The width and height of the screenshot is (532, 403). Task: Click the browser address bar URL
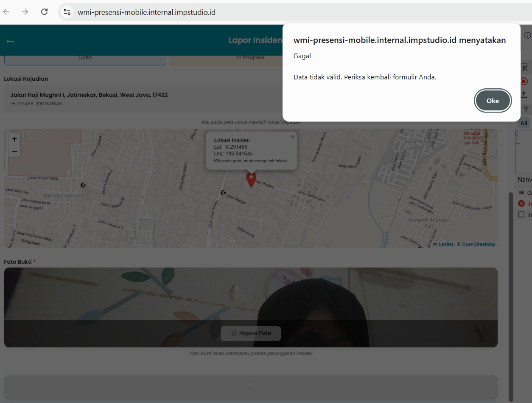[146, 12]
